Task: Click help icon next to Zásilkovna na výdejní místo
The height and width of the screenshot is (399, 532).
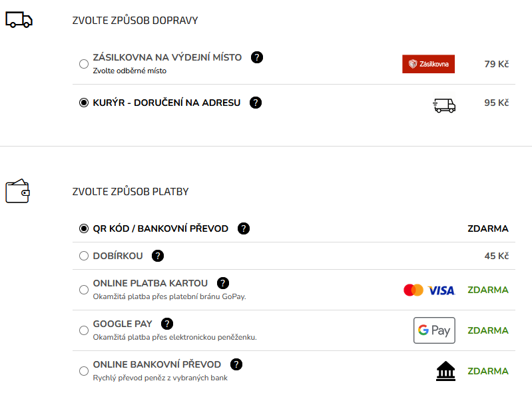Action: point(257,57)
